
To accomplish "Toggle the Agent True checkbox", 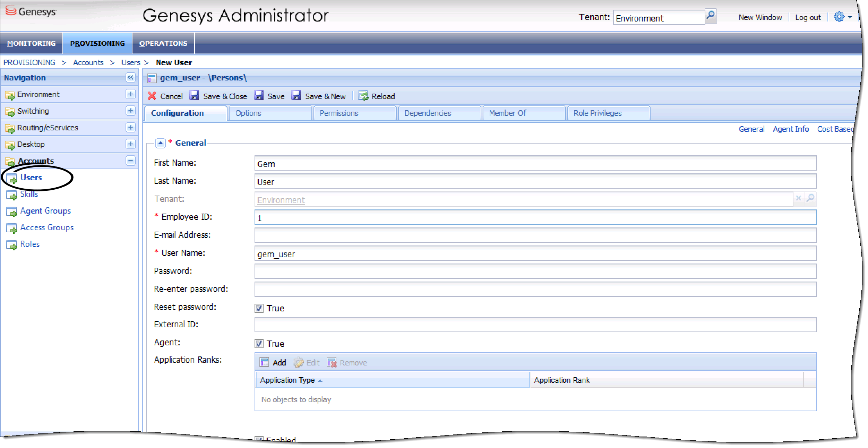I will click(259, 344).
